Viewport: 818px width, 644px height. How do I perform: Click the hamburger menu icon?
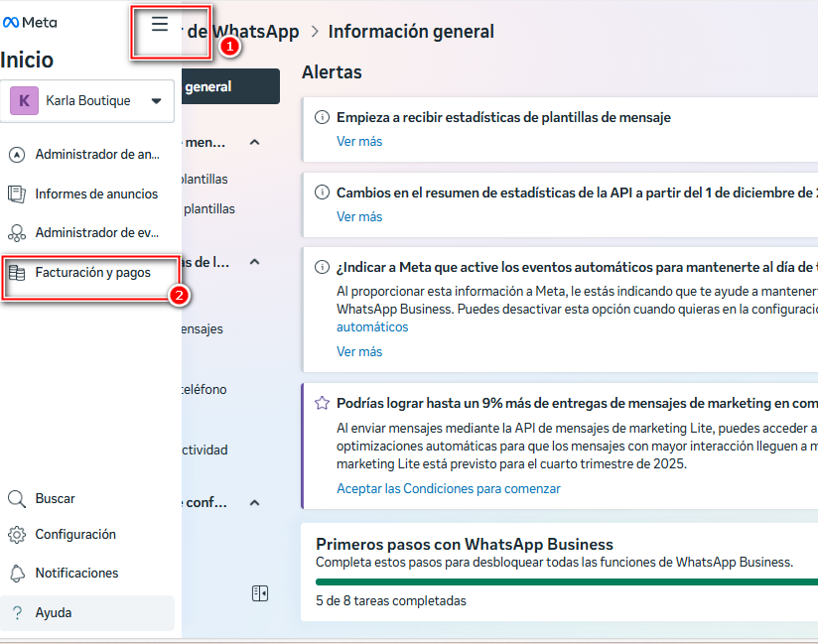[x=160, y=26]
